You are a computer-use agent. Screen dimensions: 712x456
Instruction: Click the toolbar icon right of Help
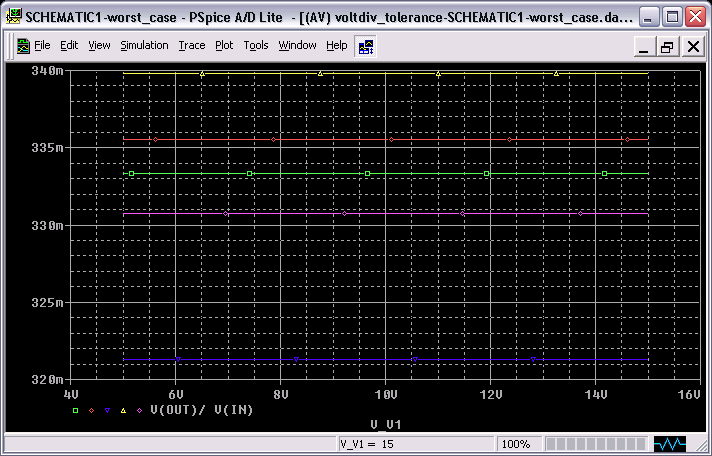tap(366, 46)
